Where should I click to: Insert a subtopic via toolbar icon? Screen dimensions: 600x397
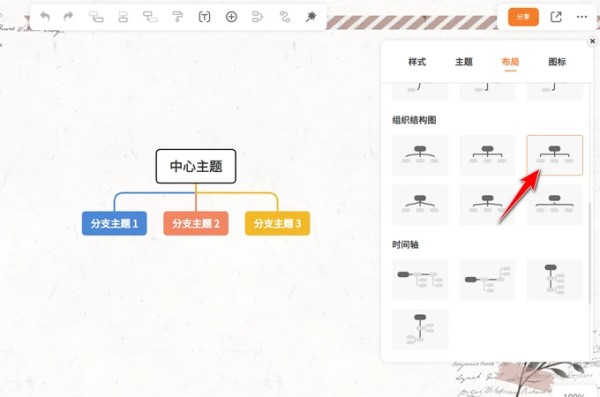[x=96, y=16]
